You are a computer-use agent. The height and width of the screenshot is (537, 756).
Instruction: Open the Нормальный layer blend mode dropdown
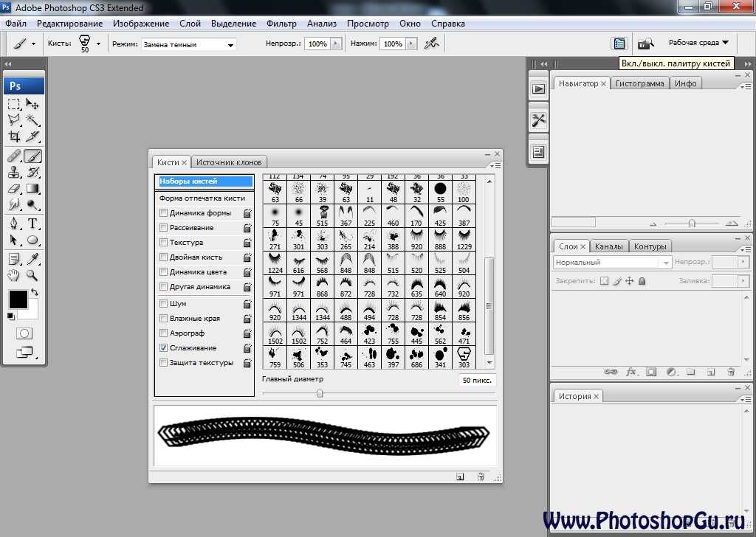point(611,263)
